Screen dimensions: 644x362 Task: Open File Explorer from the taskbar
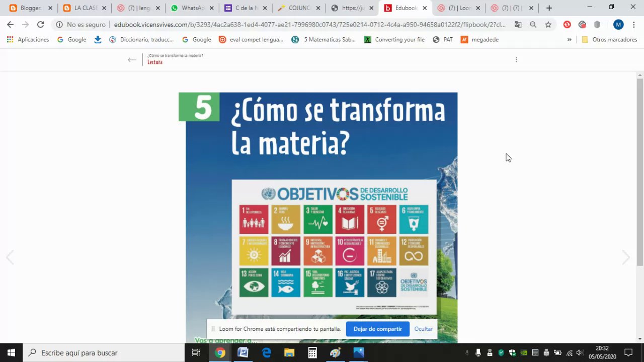tap(289, 352)
